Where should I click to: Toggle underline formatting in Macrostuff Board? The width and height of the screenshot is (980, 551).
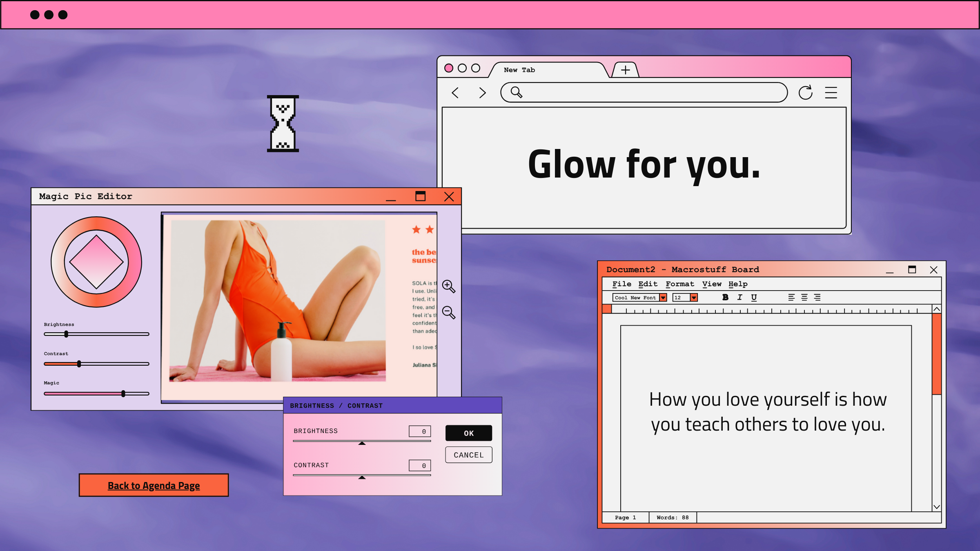pyautogui.click(x=754, y=298)
